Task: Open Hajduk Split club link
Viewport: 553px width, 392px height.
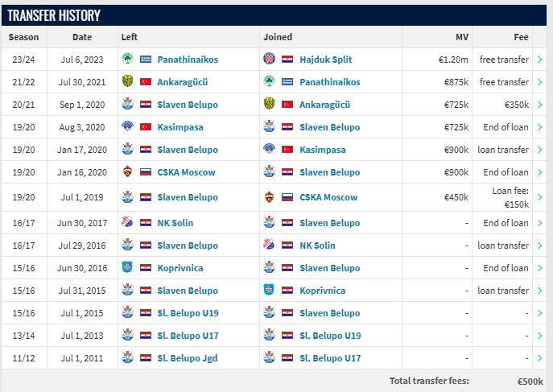Action: [x=325, y=60]
